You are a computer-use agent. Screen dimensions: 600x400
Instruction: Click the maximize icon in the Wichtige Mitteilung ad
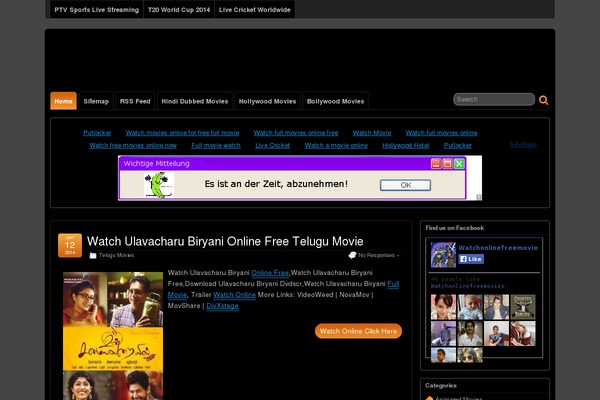(447, 164)
